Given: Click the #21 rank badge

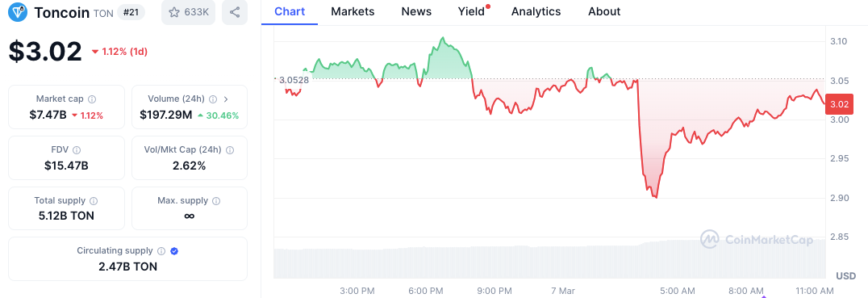Looking at the screenshot, I should [x=131, y=12].
